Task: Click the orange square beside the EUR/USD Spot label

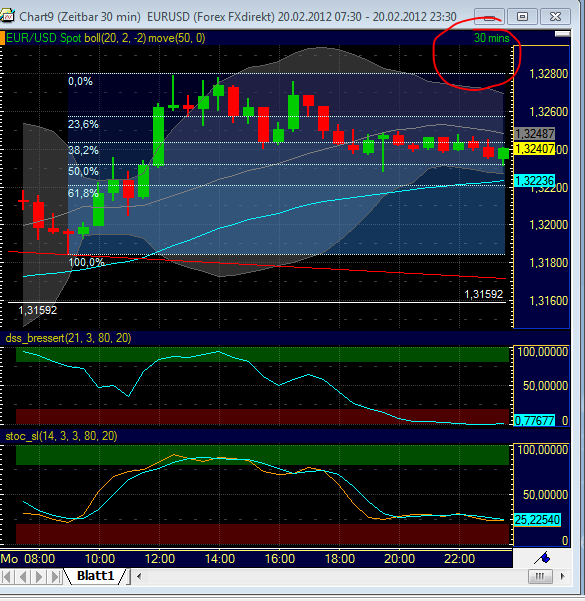Action: 2,38
